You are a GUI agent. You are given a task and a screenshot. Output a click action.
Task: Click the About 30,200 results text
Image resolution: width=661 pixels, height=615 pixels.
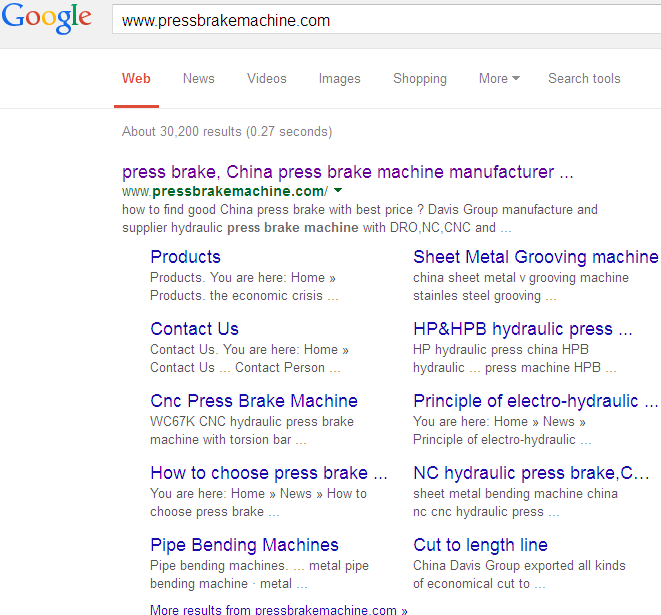(x=227, y=132)
